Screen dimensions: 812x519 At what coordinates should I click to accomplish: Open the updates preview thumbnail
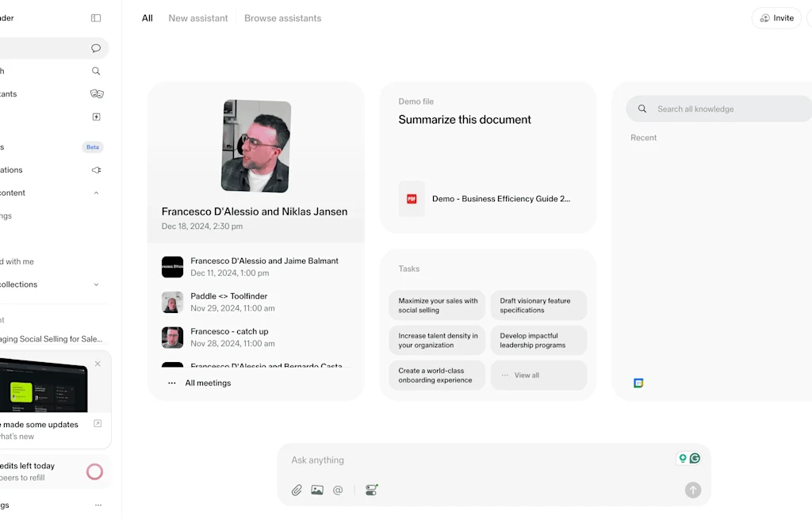tap(44, 386)
